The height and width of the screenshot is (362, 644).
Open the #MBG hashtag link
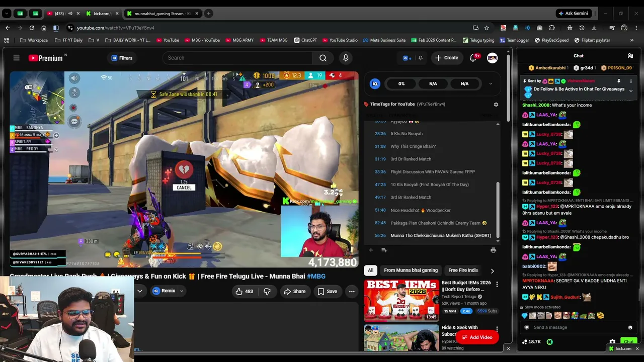click(316, 276)
